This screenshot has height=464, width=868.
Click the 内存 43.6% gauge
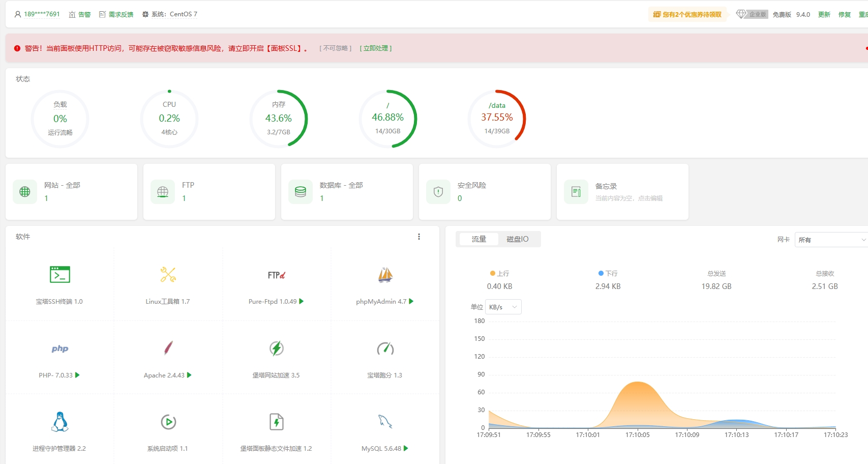[279, 119]
